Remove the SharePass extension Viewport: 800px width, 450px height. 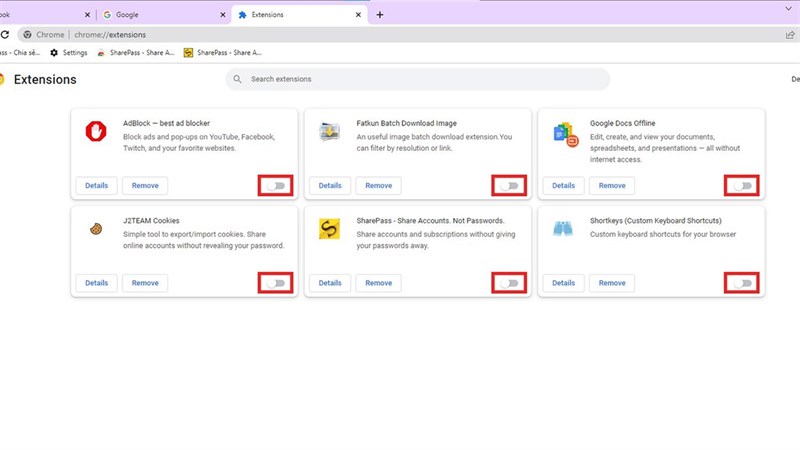pyautogui.click(x=379, y=283)
